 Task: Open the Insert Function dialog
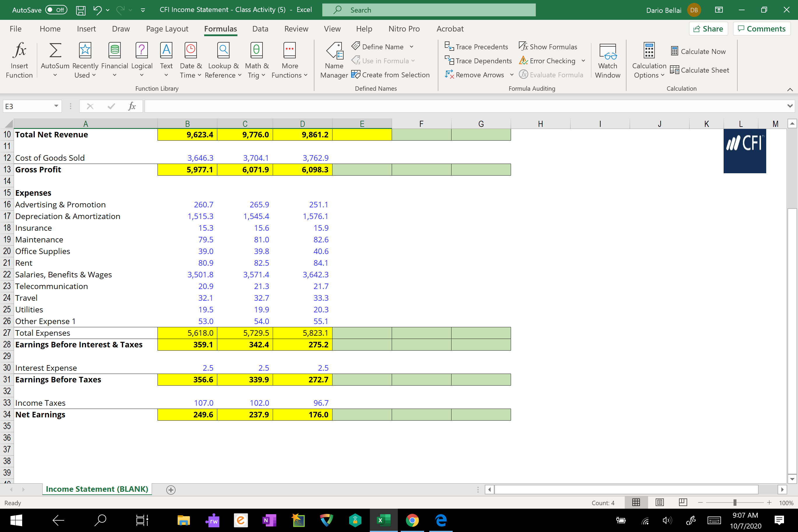19,60
